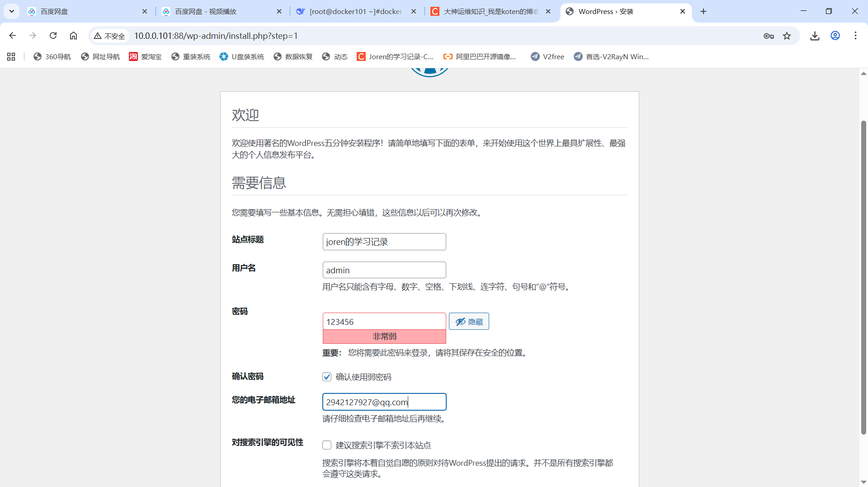Open the 爱淘宝 bookmark
Screen dimensions: 868x487
(146, 56)
